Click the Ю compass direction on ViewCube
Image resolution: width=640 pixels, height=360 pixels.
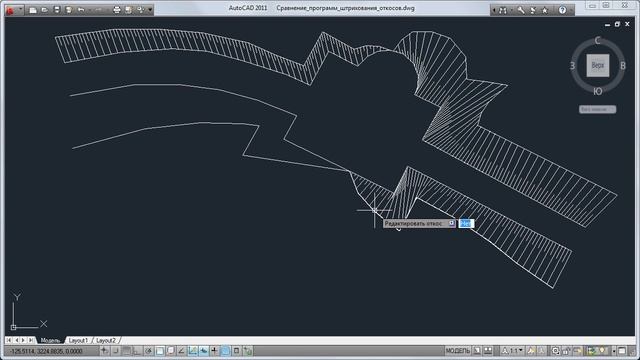(598, 91)
